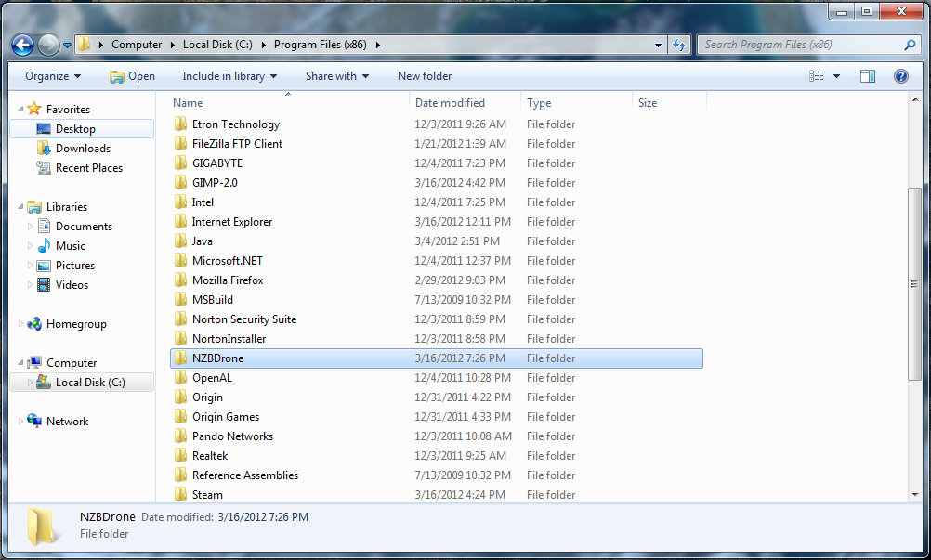This screenshot has height=560, width=931.
Task: Select the Network icon in navigation pane
Action: pyautogui.click(x=34, y=422)
